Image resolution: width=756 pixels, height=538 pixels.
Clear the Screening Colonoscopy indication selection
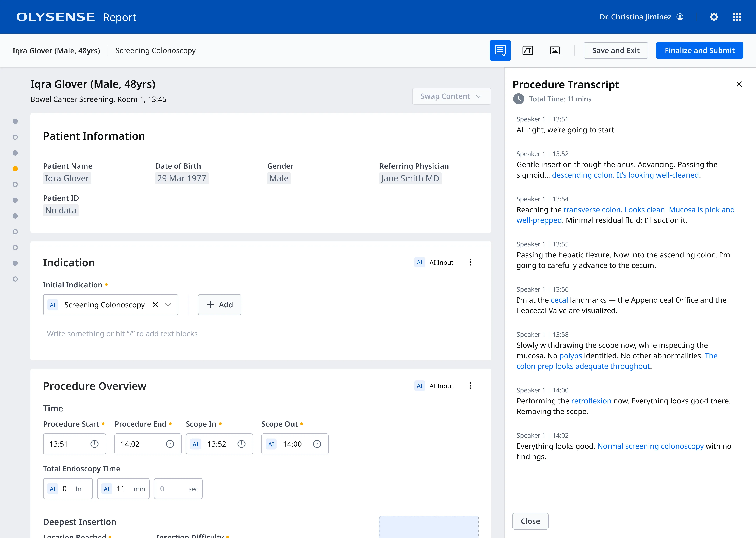pyautogui.click(x=155, y=305)
